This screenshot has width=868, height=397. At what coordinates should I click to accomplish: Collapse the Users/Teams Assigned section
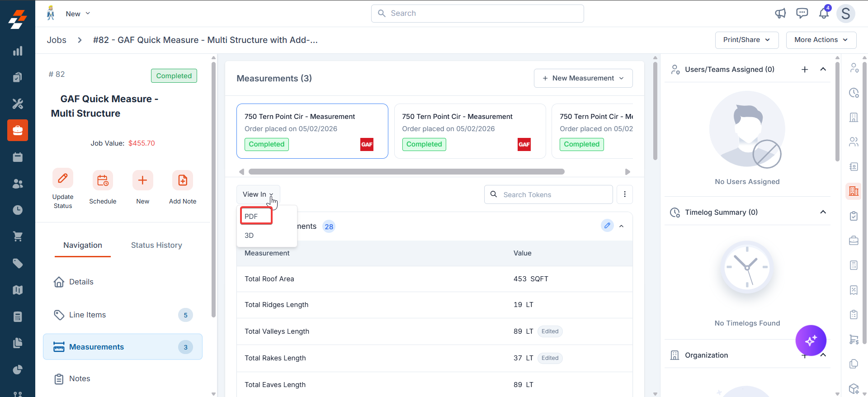pyautogui.click(x=823, y=69)
